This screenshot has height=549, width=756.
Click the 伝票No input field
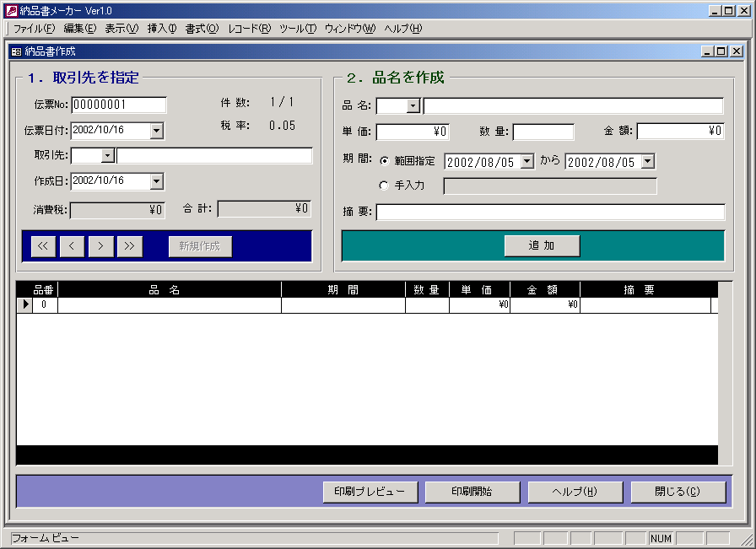119,105
